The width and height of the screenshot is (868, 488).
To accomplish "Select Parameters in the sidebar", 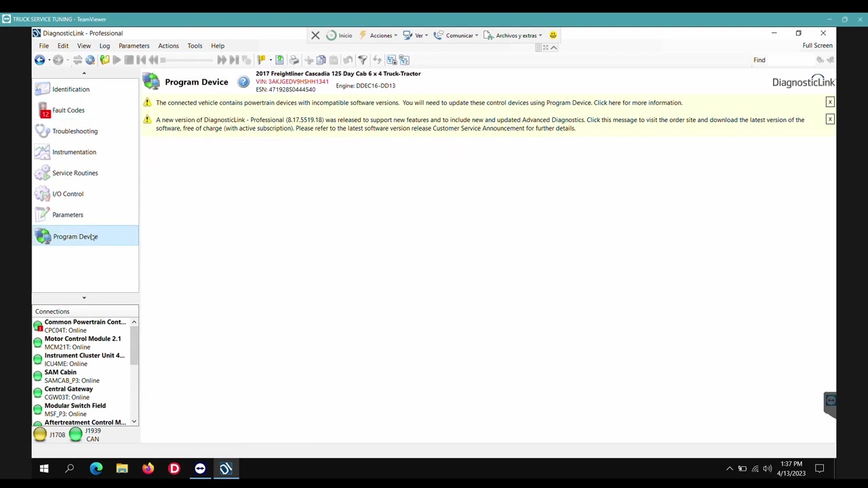I will [x=85, y=216].
